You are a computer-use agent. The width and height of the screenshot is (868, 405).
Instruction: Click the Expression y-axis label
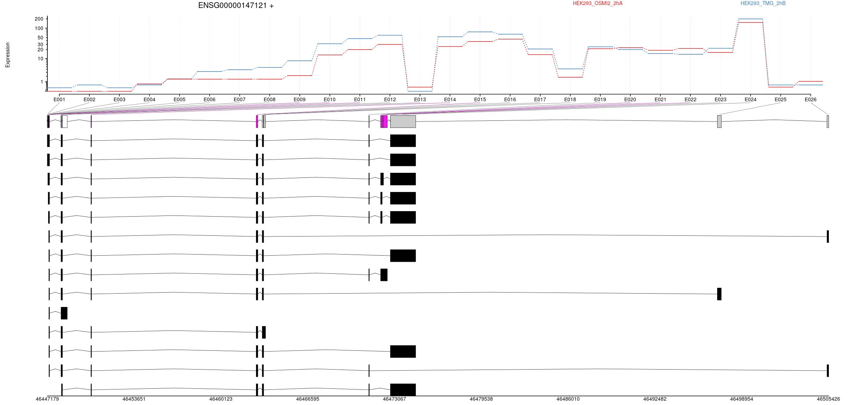[x=8, y=55]
